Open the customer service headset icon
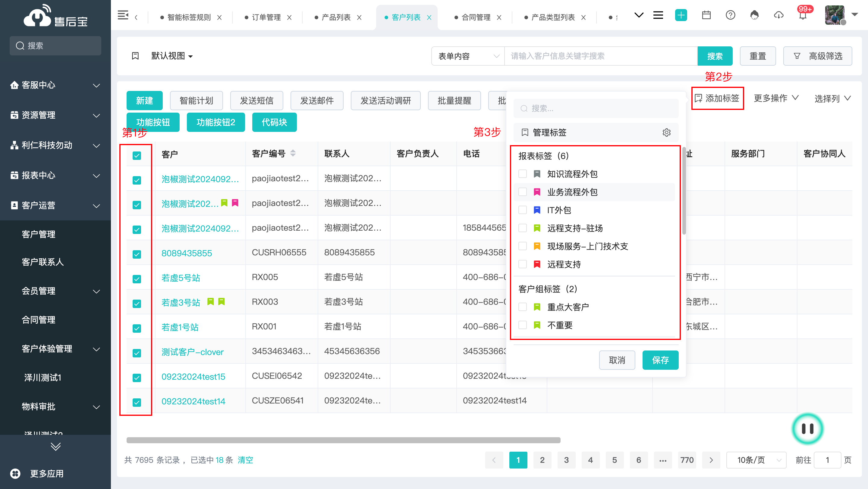Viewport: 868px width, 489px height. coord(754,15)
